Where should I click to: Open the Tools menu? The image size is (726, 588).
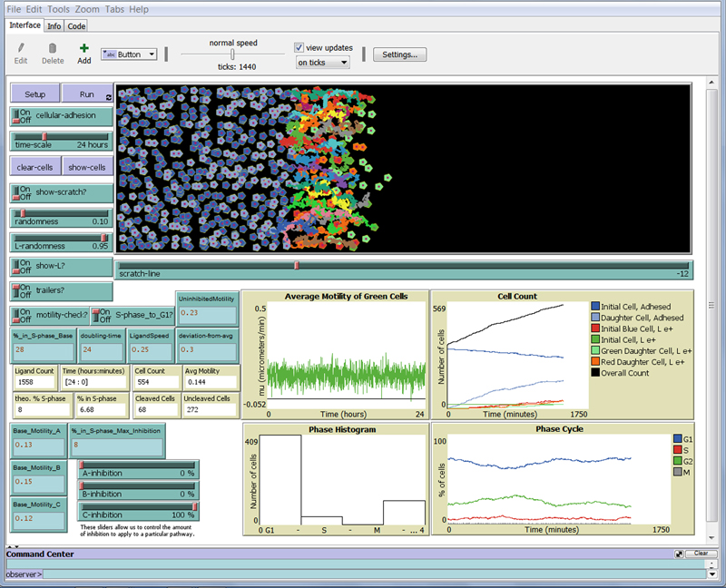point(58,9)
